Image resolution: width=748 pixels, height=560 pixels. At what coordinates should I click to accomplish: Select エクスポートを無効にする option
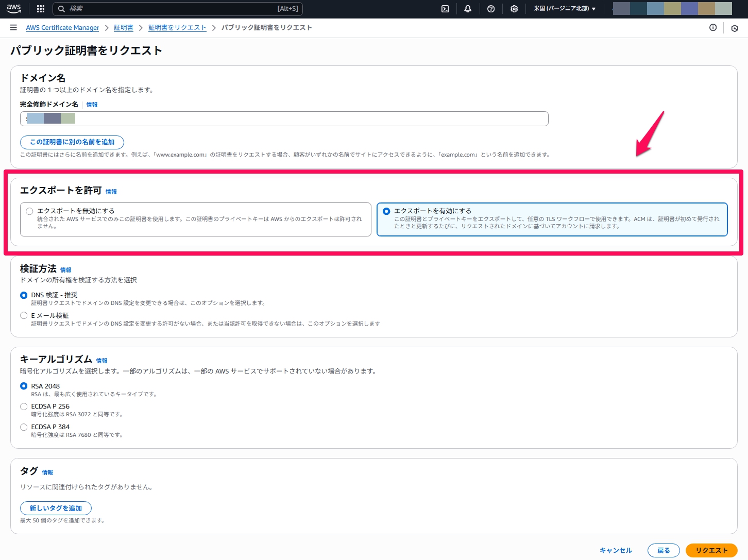click(x=29, y=211)
